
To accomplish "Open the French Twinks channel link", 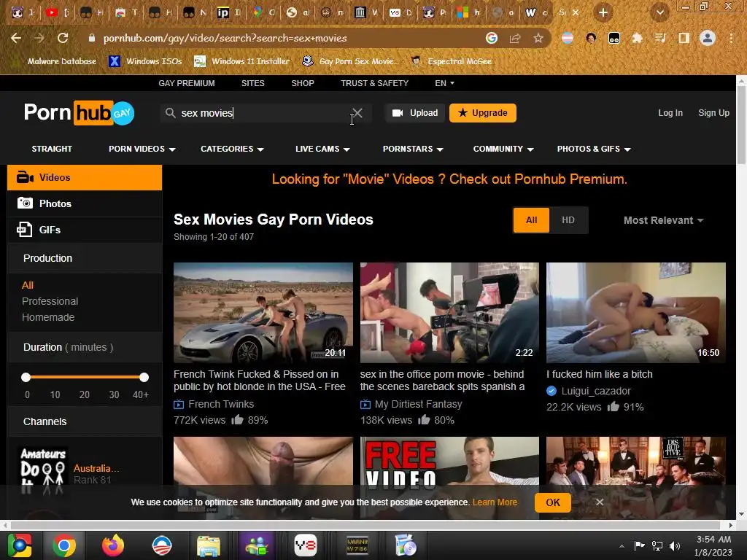I will click(221, 404).
